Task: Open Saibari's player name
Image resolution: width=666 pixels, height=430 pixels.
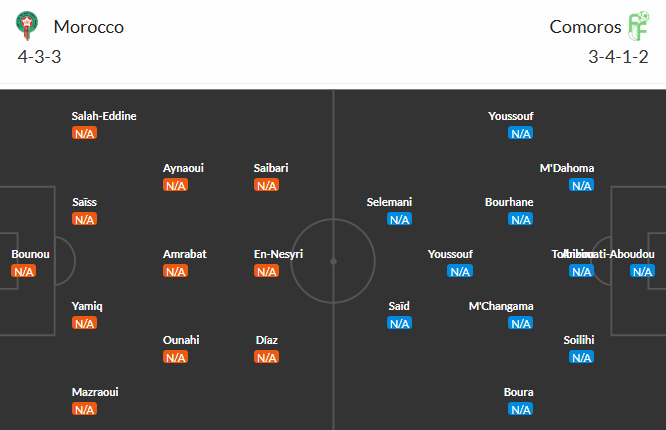Action: click(271, 168)
